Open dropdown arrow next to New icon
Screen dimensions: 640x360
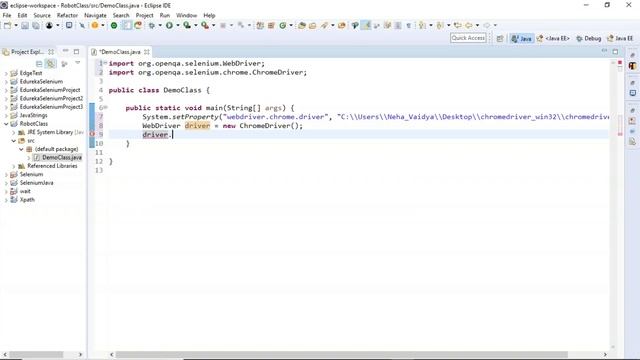[x=16, y=25]
